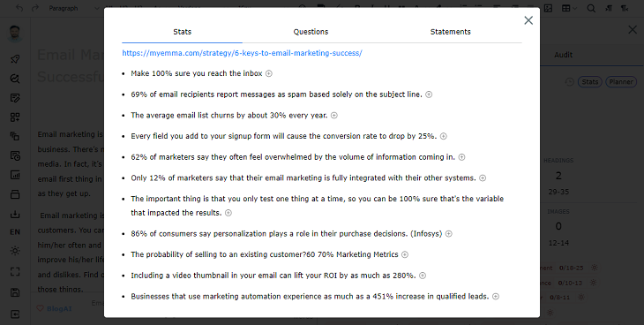Close the stats popup dialog
The image size is (644, 325).
[x=528, y=20]
